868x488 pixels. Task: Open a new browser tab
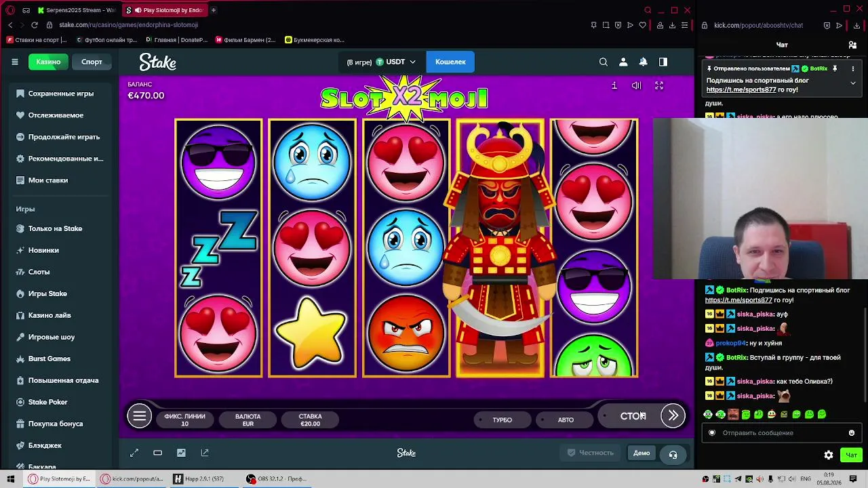coord(213,10)
